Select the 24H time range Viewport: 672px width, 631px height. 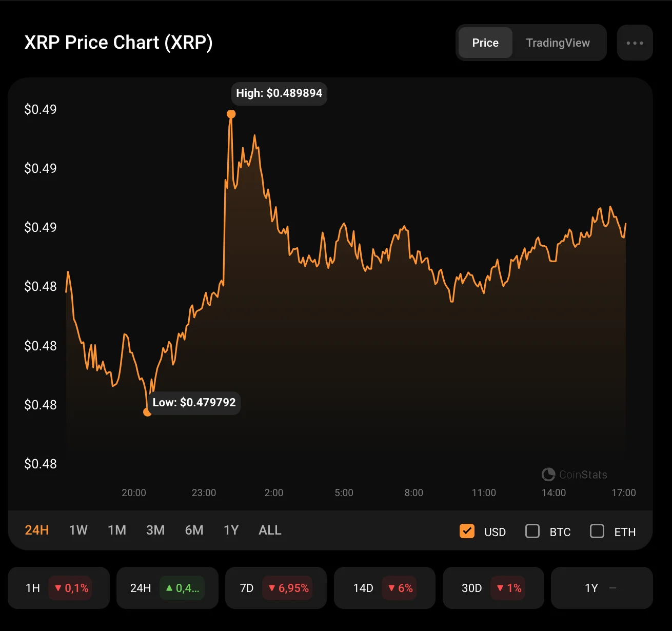[37, 530]
